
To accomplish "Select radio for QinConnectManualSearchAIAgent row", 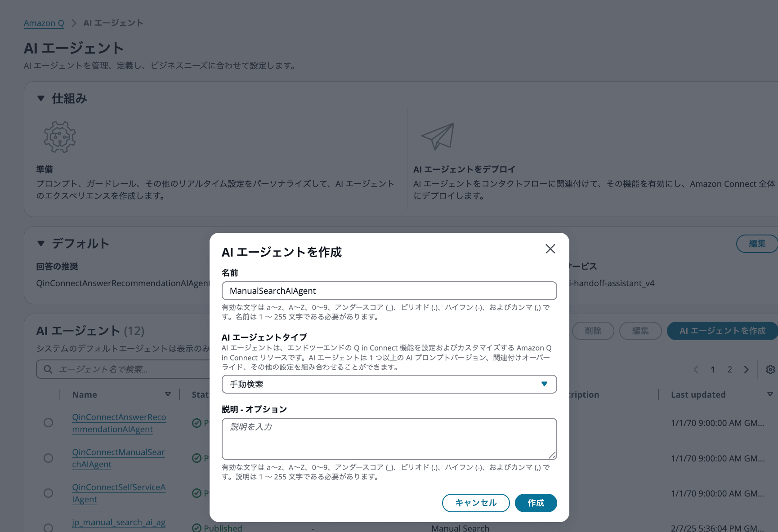I will [48, 458].
